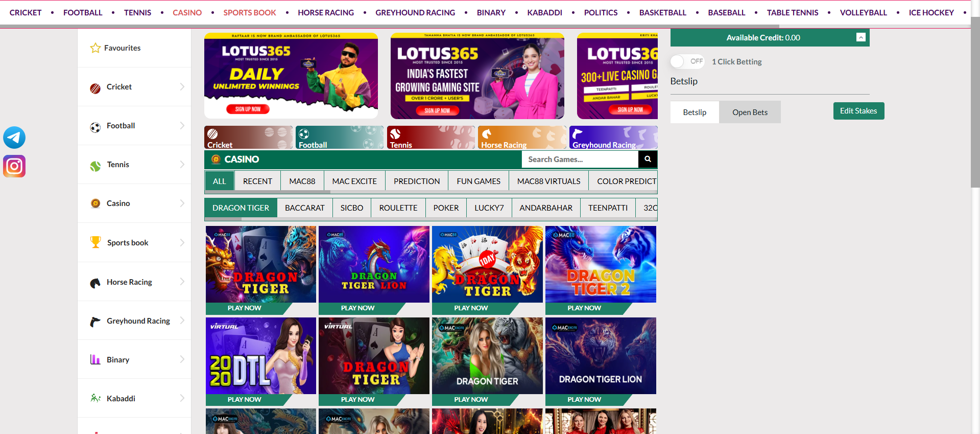980x434 pixels.
Task: Select the RECENT casino tab
Action: (257, 181)
